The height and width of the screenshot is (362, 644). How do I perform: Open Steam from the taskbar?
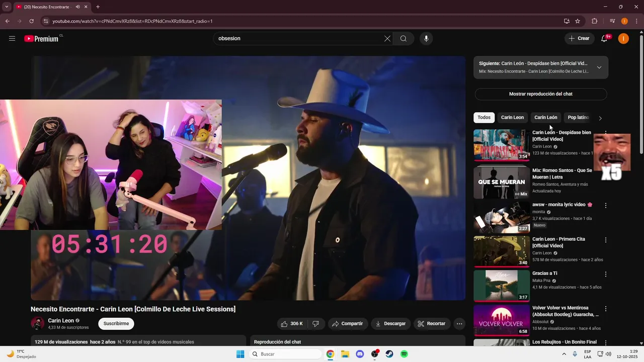pos(389,354)
